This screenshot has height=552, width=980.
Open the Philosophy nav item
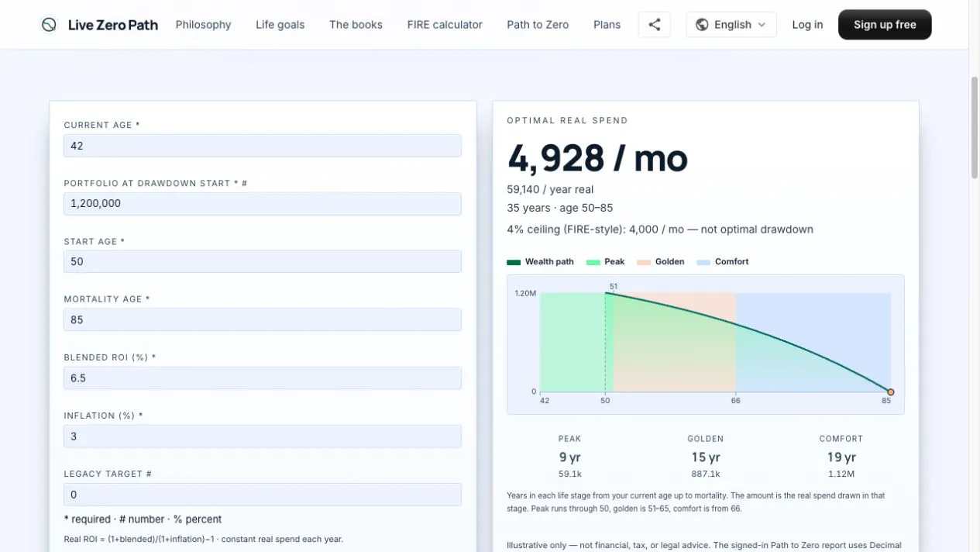click(203, 25)
